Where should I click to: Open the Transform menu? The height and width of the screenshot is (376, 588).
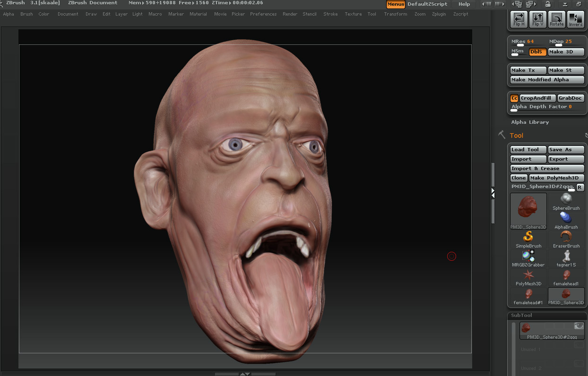point(396,14)
